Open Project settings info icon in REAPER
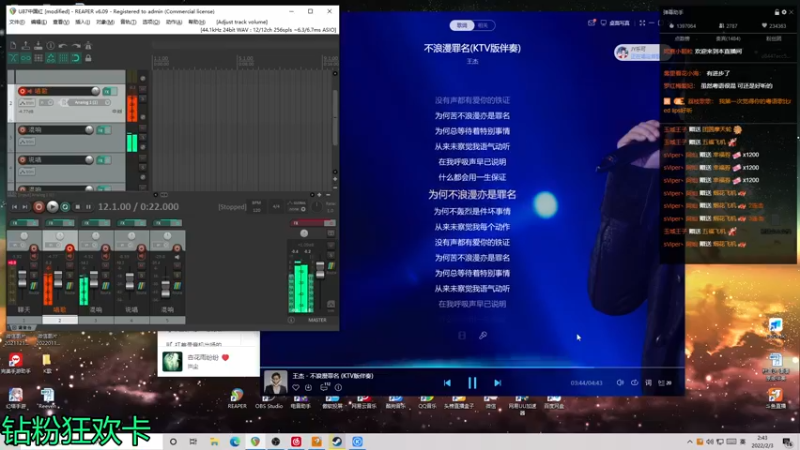The image size is (800, 450). pos(51,45)
